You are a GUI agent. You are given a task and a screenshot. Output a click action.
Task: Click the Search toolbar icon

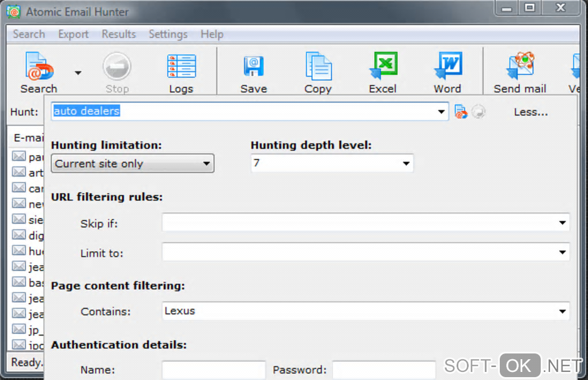point(39,73)
